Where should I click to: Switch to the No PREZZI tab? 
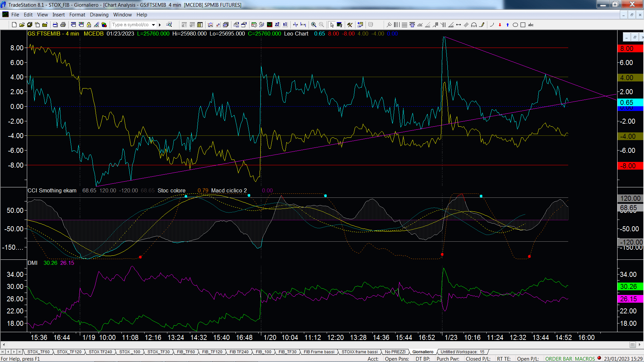tap(395, 352)
